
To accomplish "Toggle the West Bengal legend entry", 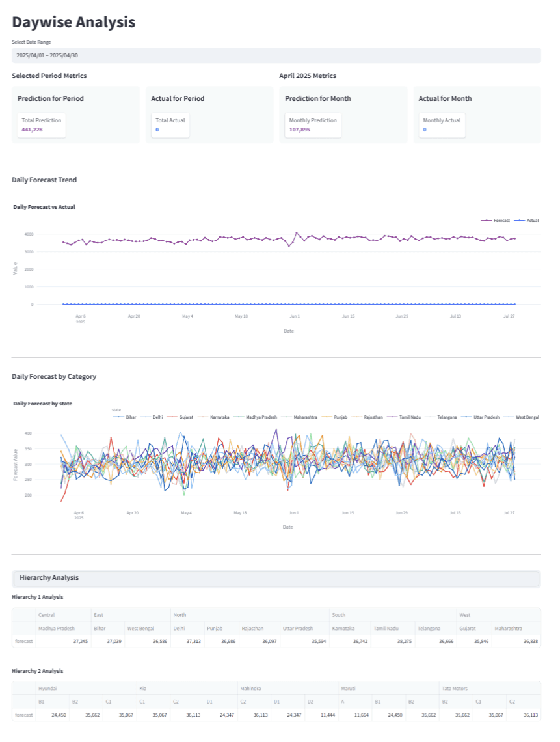I will point(521,417).
